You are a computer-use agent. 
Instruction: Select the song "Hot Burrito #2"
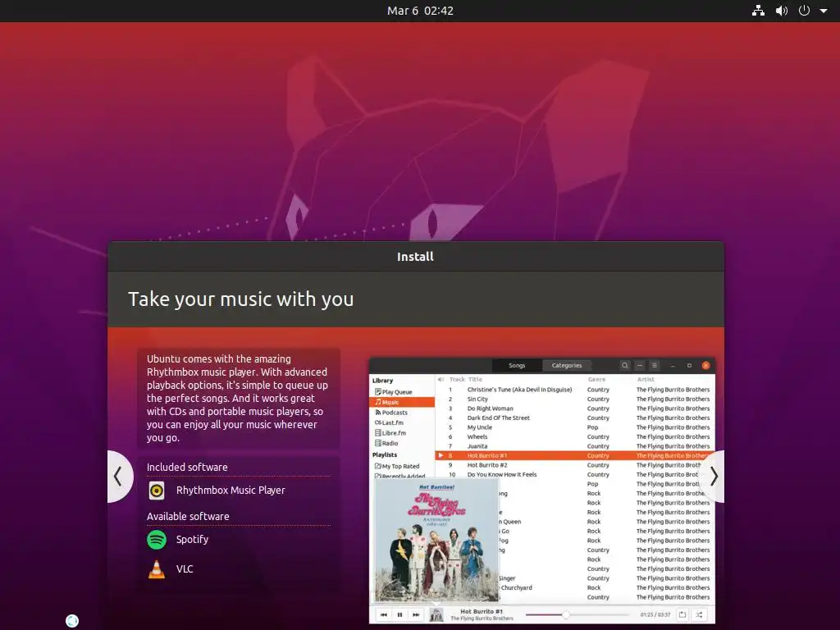pyautogui.click(x=487, y=466)
